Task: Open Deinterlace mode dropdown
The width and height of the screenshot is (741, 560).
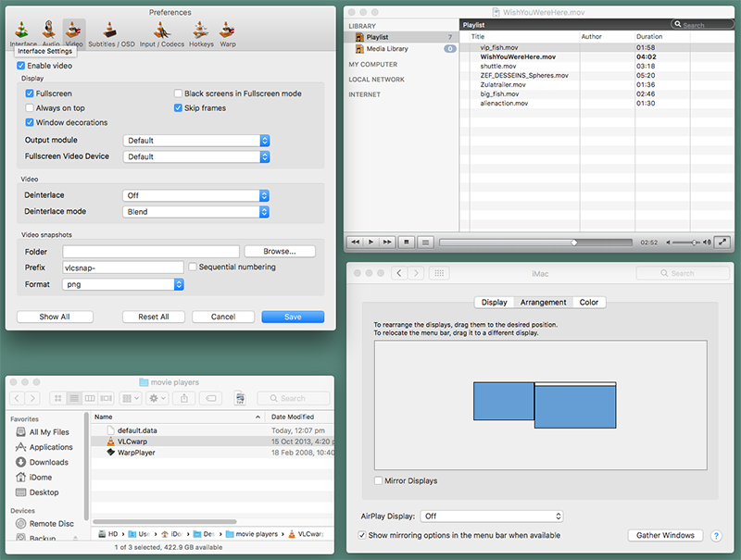Action: pos(195,212)
